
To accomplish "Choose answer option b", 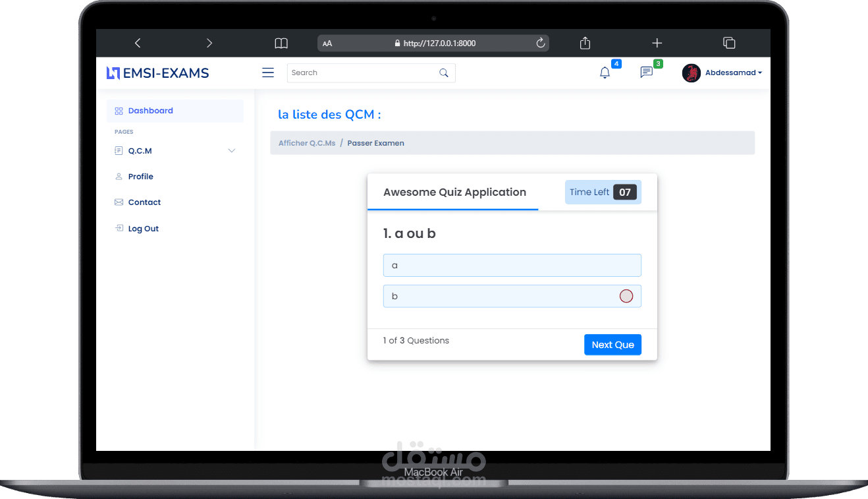I will pos(512,296).
